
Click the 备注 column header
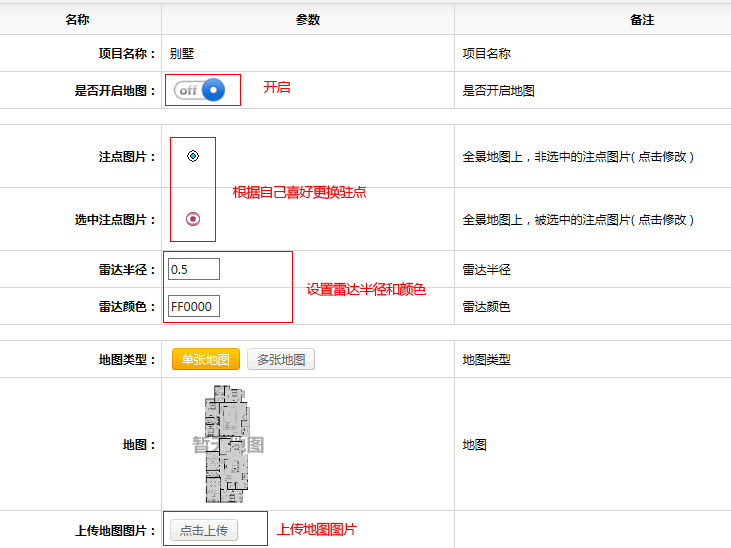(x=642, y=20)
